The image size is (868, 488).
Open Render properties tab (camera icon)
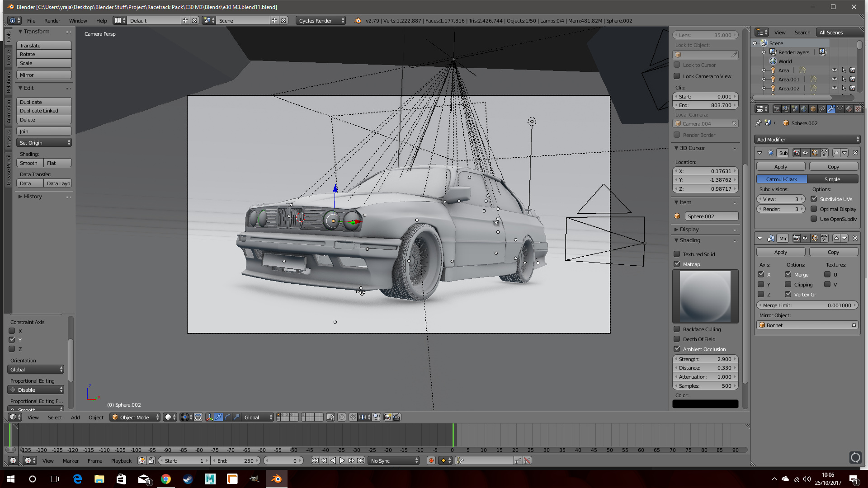click(x=777, y=109)
